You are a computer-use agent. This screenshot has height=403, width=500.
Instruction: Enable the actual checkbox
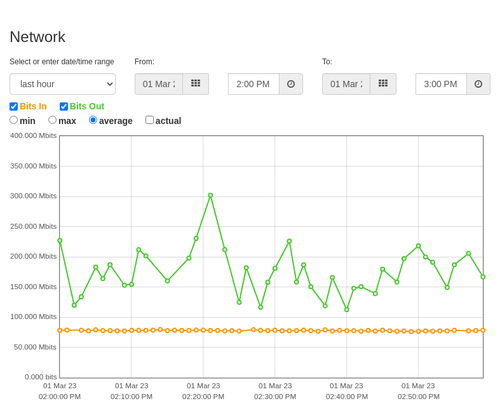coord(150,120)
